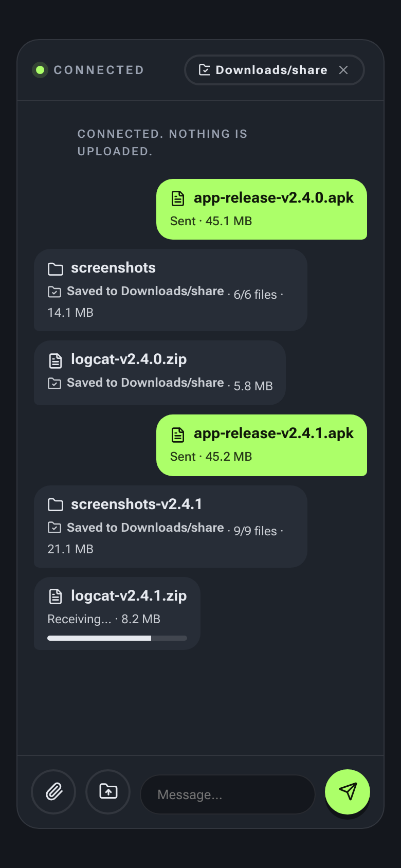Click the folder icon next to screenshots-v2.4.1
The height and width of the screenshot is (868, 401).
(56, 504)
